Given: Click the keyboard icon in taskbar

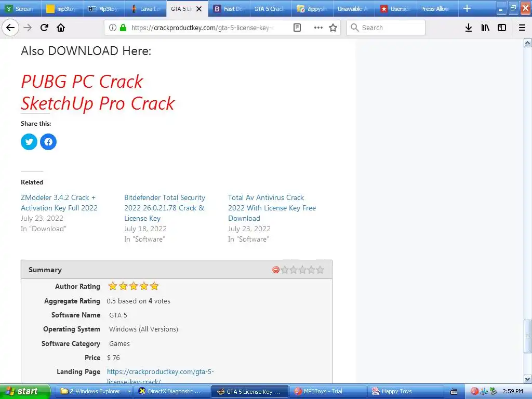Looking at the screenshot, I should (x=454, y=392).
